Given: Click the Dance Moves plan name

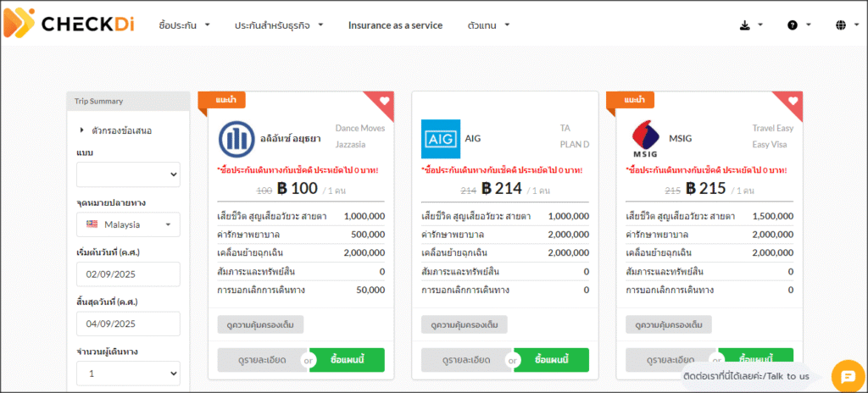Looking at the screenshot, I should click(x=359, y=129).
